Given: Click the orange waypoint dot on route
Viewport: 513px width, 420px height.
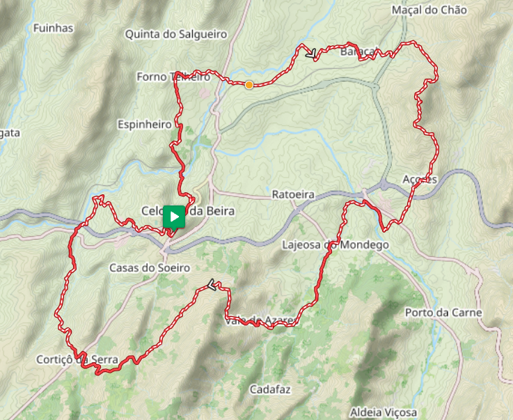Looking at the screenshot, I should tap(249, 85).
